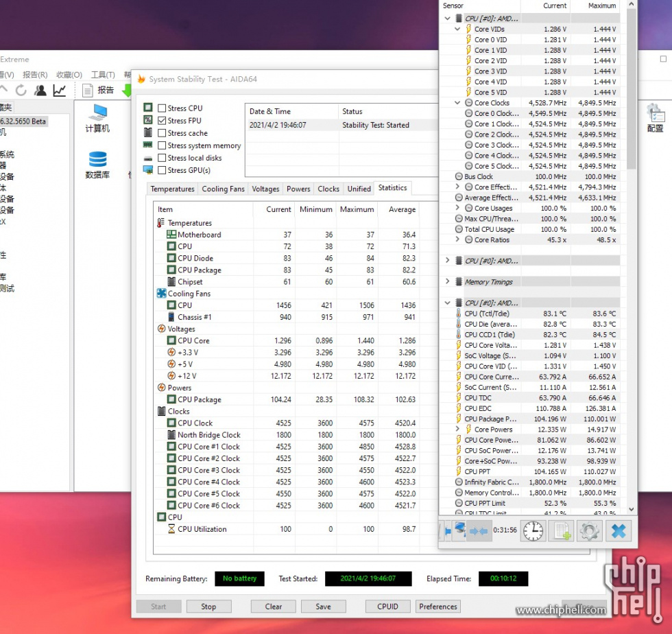Click the clock reset icon in sensor panel
Screen dimensions: 672x634
click(533, 530)
